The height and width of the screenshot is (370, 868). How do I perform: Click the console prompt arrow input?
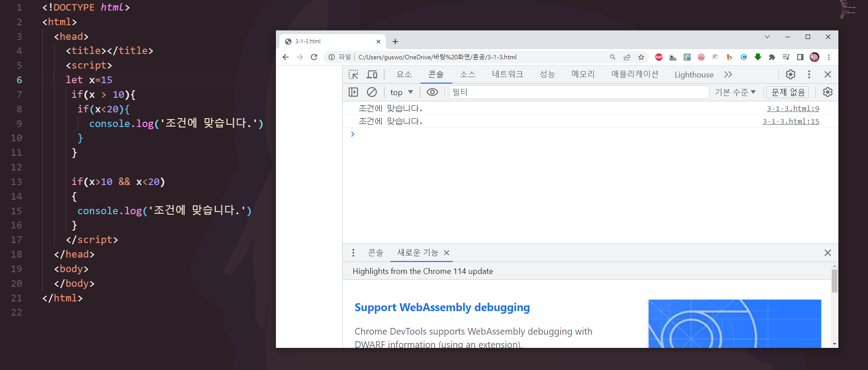click(352, 134)
